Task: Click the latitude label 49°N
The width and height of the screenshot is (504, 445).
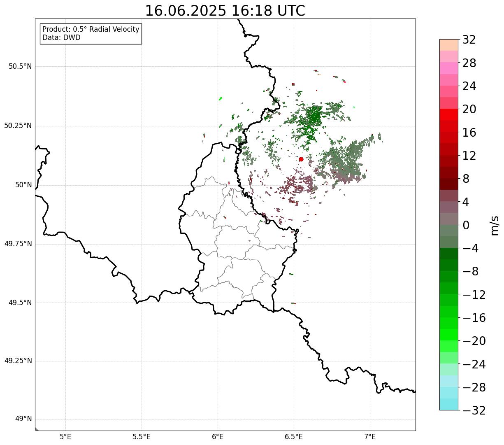Action: pos(23,419)
